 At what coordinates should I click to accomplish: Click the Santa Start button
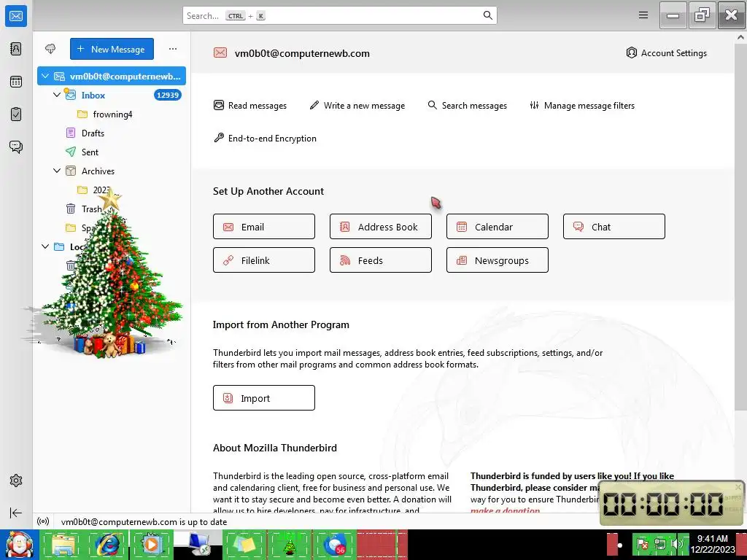(20, 545)
